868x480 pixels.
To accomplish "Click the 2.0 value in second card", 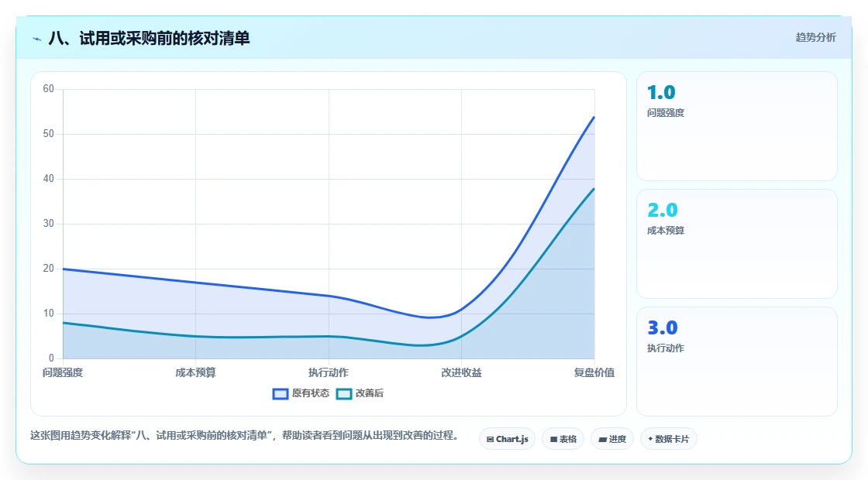I will [x=663, y=210].
